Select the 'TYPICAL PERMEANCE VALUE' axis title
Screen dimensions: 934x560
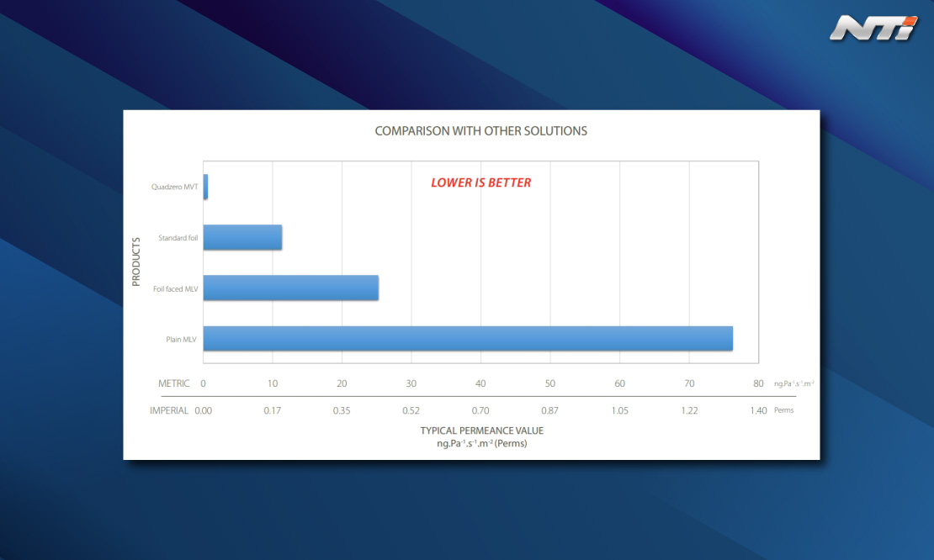[482, 431]
